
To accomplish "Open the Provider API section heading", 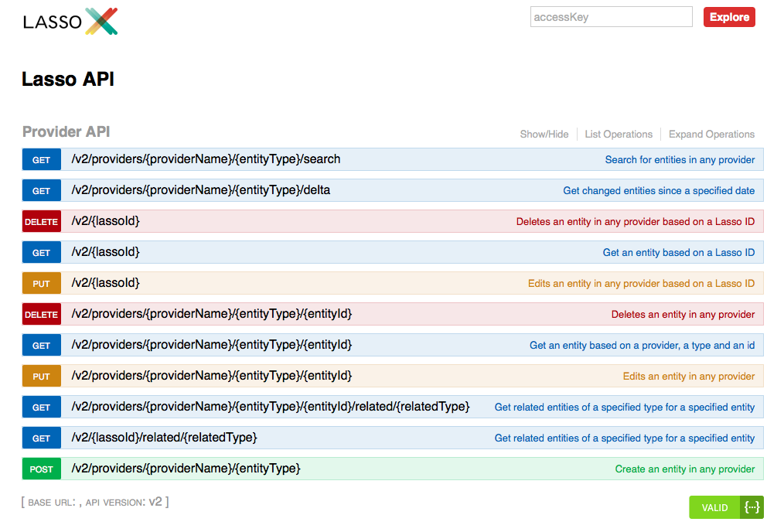I will pyautogui.click(x=66, y=132).
